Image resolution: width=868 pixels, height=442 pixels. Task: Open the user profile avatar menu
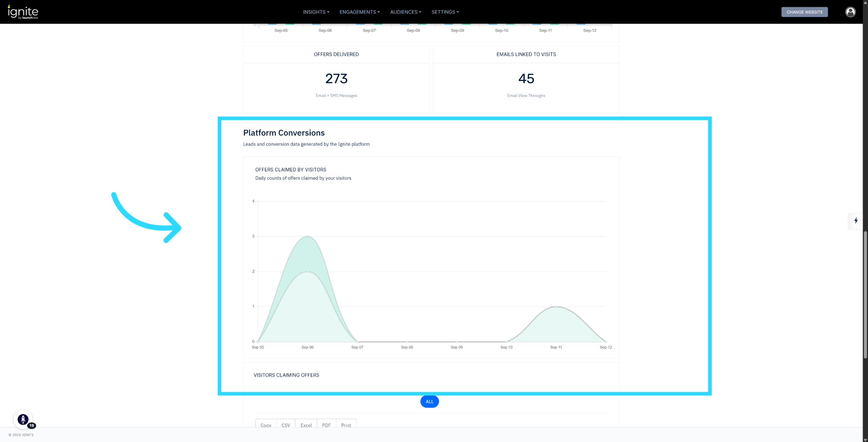tap(850, 12)
